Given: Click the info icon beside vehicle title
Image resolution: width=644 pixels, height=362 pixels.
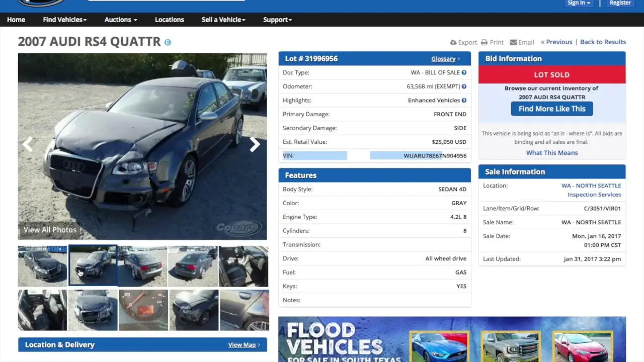Looking at the screenshot, I should (x=168, y=42).
